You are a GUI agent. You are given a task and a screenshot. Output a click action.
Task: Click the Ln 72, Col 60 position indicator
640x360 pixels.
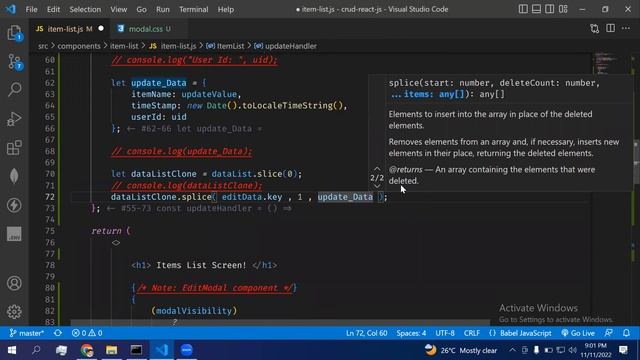367,333
